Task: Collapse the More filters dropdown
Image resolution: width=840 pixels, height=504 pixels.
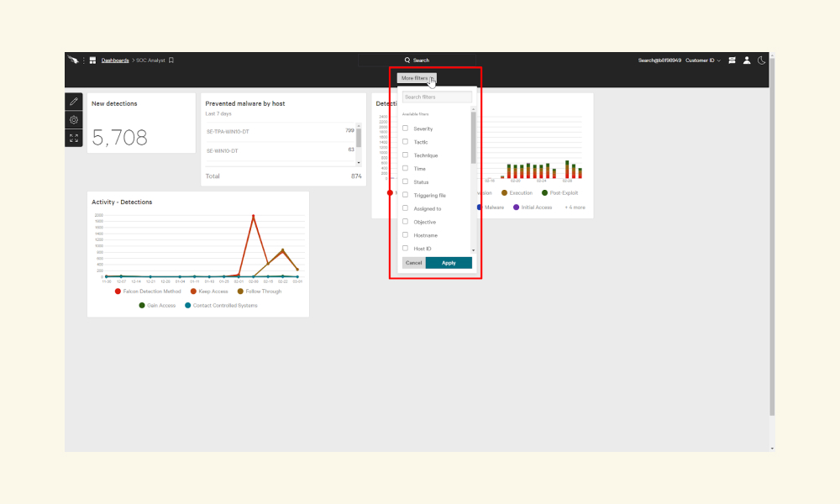Action: (417, 78)
